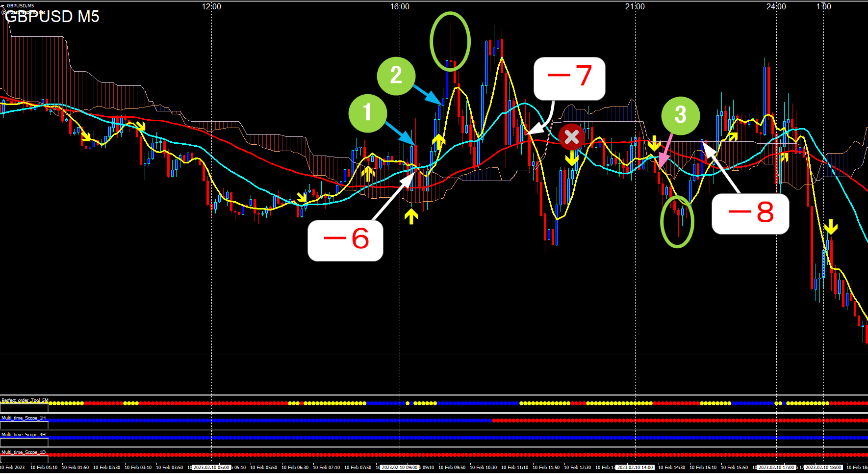
Task: Select the Multi_time_Scope_4H indicator label
Action: (x=24, y=435)
